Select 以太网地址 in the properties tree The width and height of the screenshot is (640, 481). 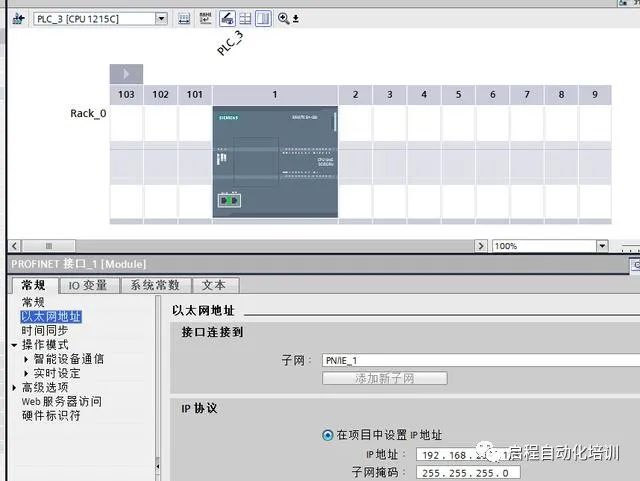pos(51,317)
